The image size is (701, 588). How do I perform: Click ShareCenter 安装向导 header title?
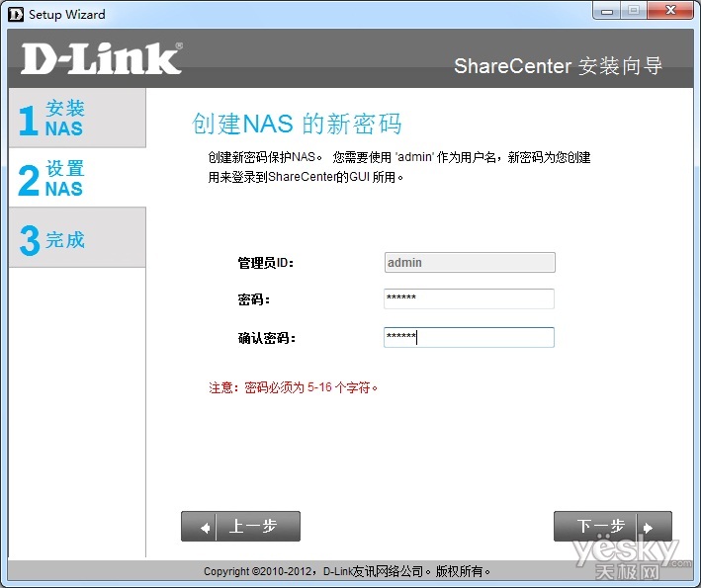tap(558, 66)
